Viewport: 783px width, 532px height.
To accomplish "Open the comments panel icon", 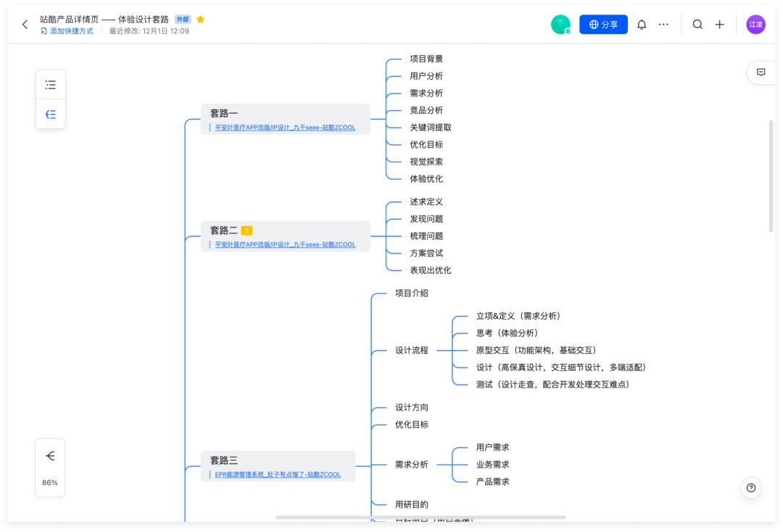I will [x=761, y=72].
